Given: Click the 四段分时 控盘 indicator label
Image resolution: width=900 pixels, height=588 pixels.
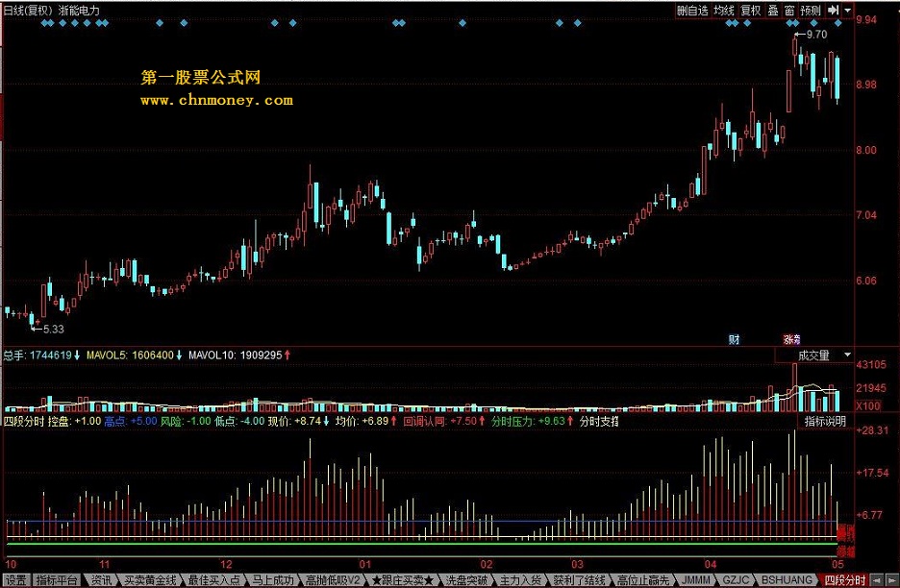Looking at the screenshot, I should [52, 421].
